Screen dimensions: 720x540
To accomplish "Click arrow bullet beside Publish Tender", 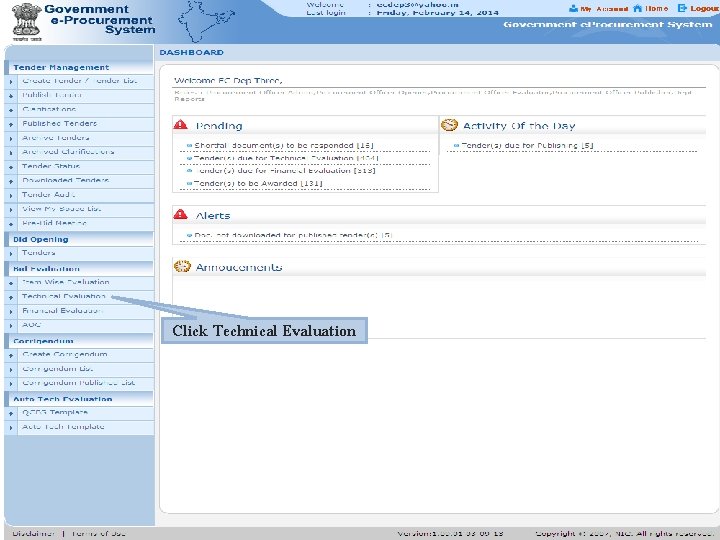I will click(x=11, y=96).
